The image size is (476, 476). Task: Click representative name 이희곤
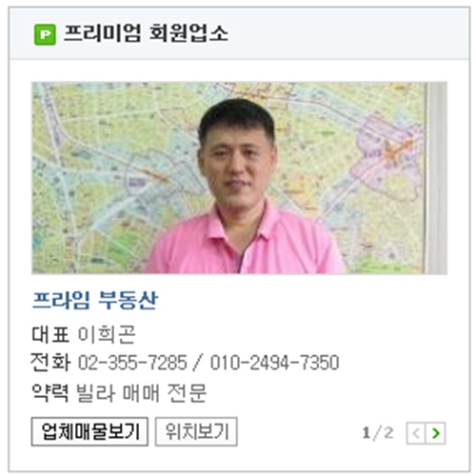point(107,334)
